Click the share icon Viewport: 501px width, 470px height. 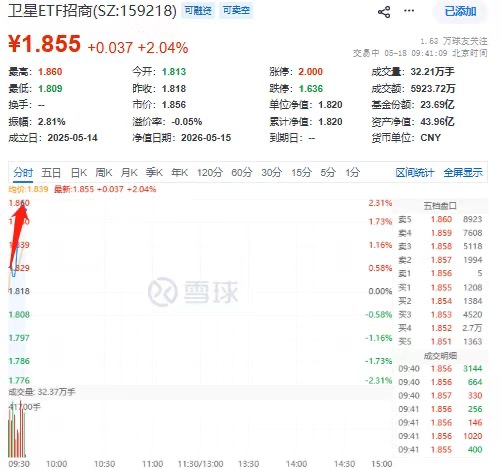[384, 12]
